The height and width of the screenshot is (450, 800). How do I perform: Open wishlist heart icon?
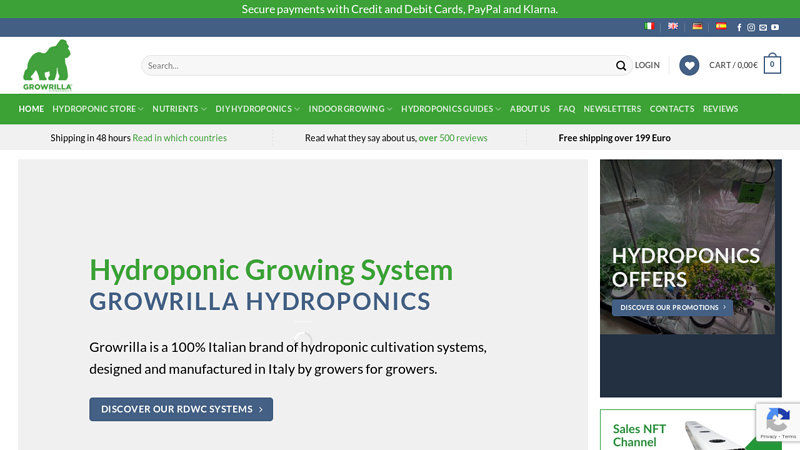tap(689, 65)
